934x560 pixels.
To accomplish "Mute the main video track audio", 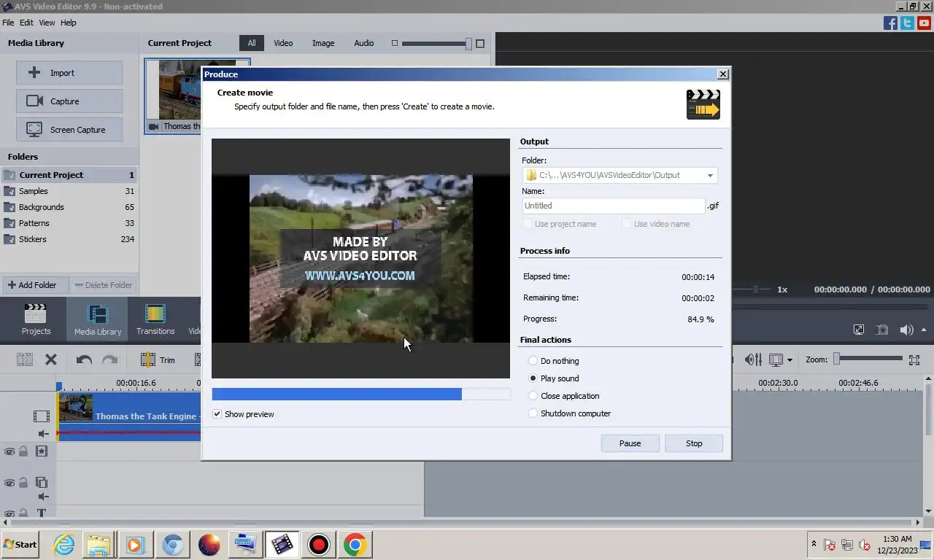I will click(x=43, y=434).
